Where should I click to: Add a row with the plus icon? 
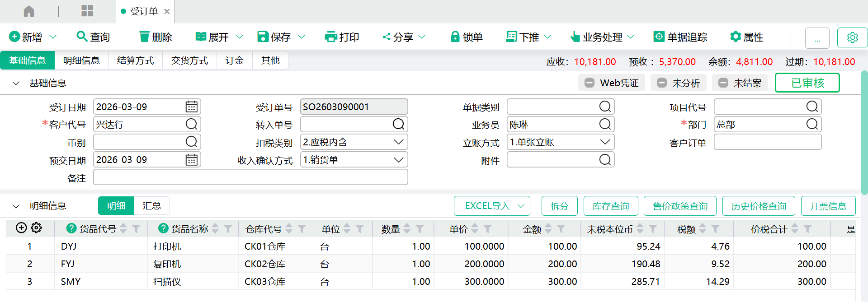(x=21, y=228)
